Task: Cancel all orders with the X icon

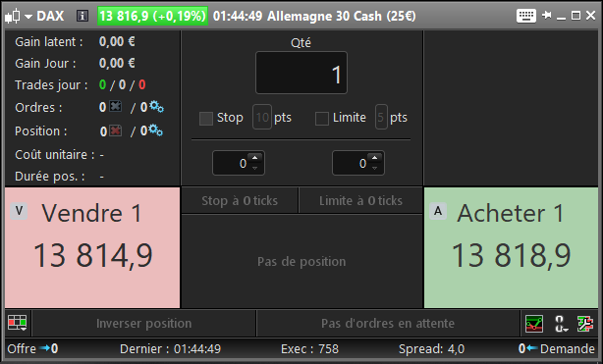Action: point(115,106)
